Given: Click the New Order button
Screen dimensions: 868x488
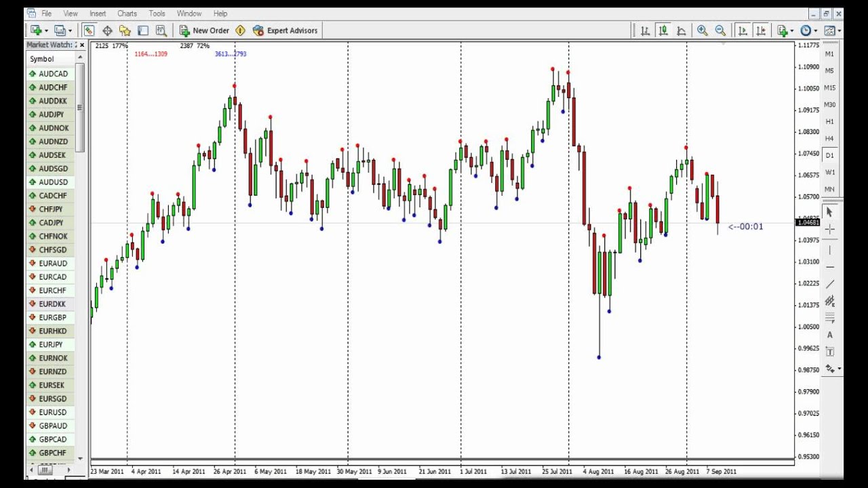Looking at the screenshot, I should (204, 30).
